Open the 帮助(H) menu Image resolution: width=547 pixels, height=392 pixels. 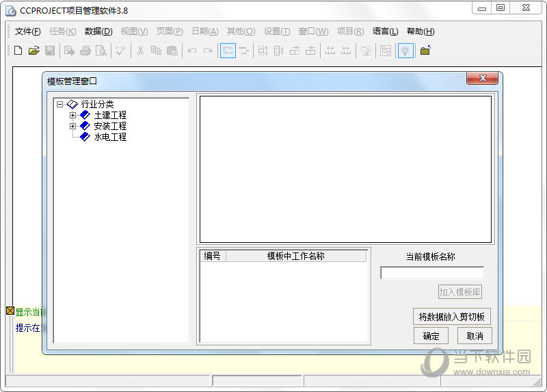(x=421, y=31)
